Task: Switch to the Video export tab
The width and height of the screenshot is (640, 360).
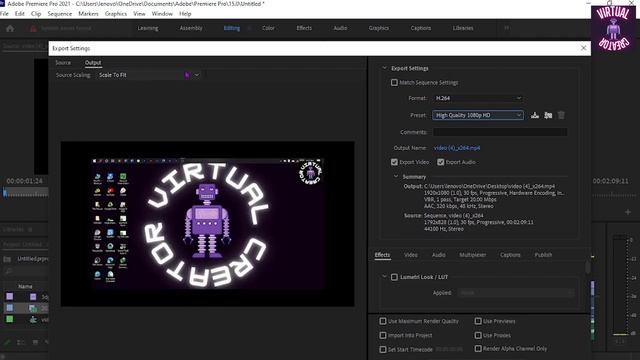Action: 411,255
